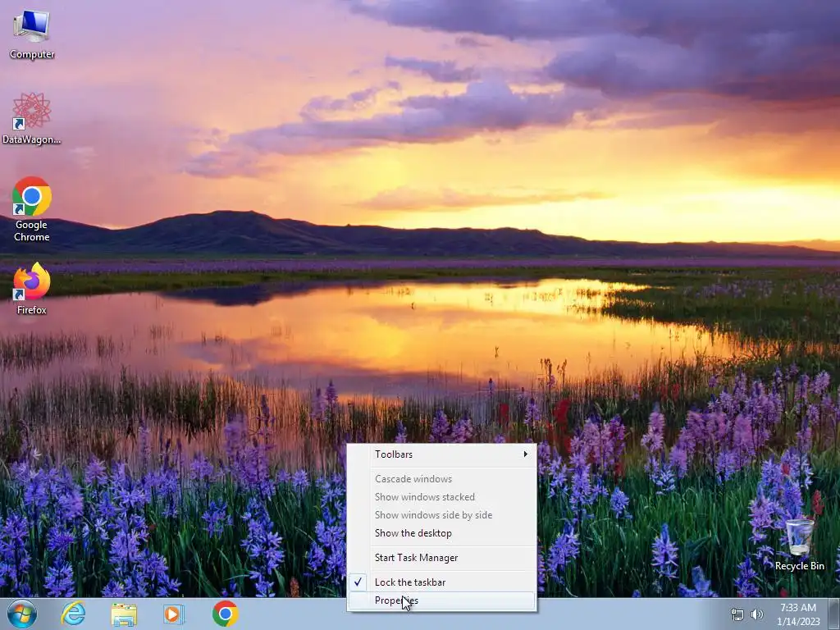Screen dimensions: 840x630
Task: Click the greyed-out Cascade windows entry
Action: 442,479
